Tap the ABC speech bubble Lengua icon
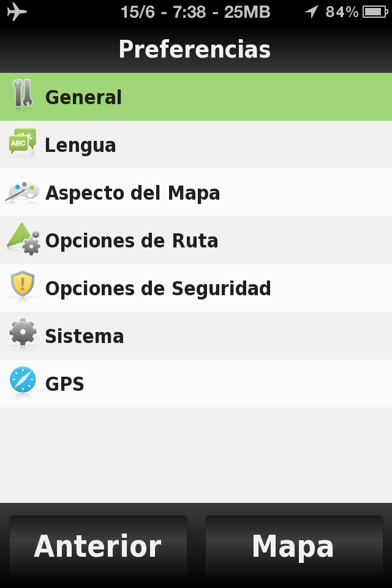The image size is (392, 588). tap(23, 141)
